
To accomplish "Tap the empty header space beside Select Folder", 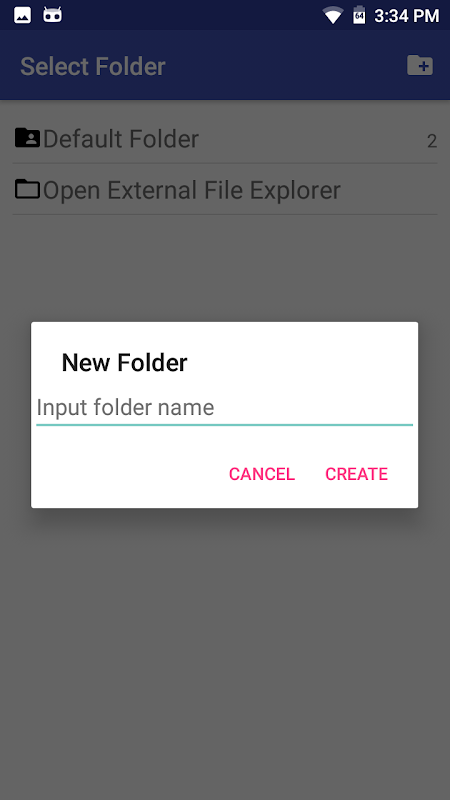I will 286,65.
